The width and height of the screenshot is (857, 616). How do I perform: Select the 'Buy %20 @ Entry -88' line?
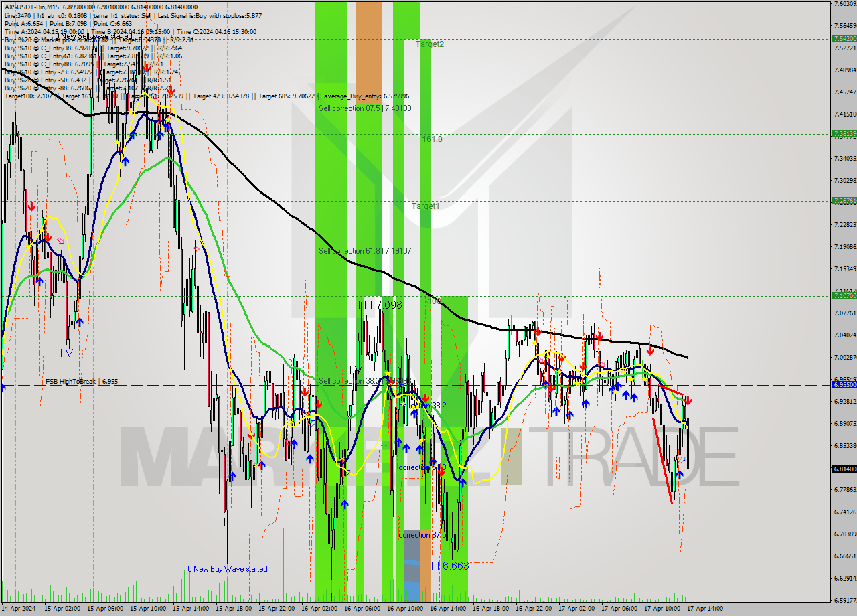(x=87, y=88)
